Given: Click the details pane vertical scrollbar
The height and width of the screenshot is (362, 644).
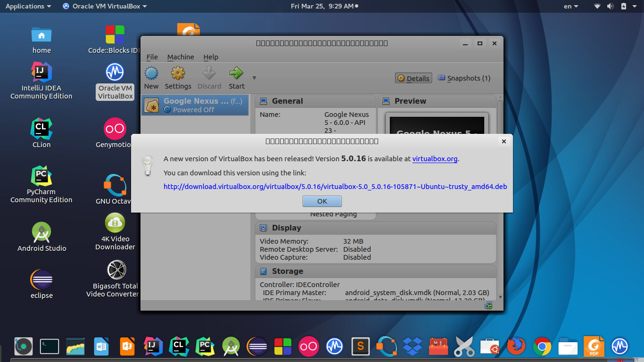Looking at the screenshot, I should point(500,198).
